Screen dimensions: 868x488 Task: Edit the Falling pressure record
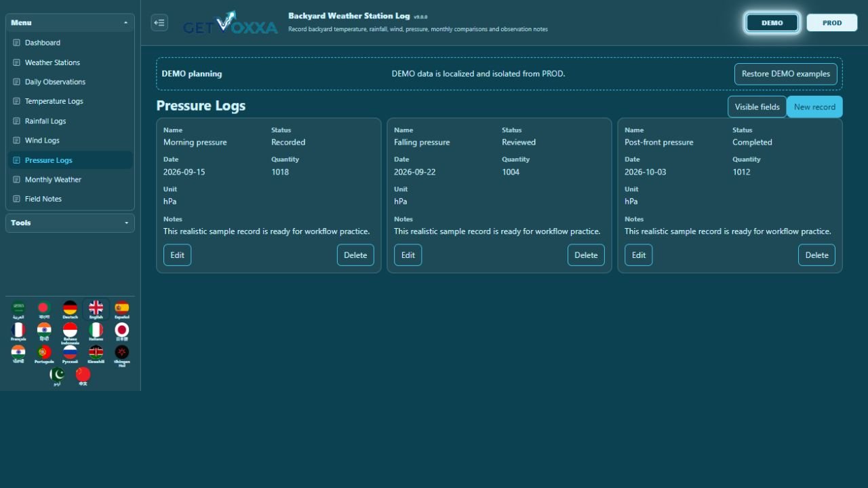point(408,255)
